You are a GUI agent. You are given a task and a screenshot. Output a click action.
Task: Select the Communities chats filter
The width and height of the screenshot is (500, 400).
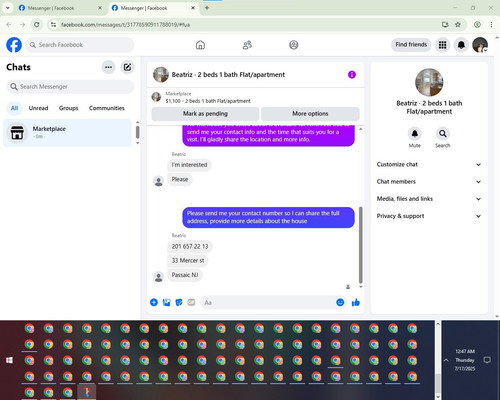(107, 108)
